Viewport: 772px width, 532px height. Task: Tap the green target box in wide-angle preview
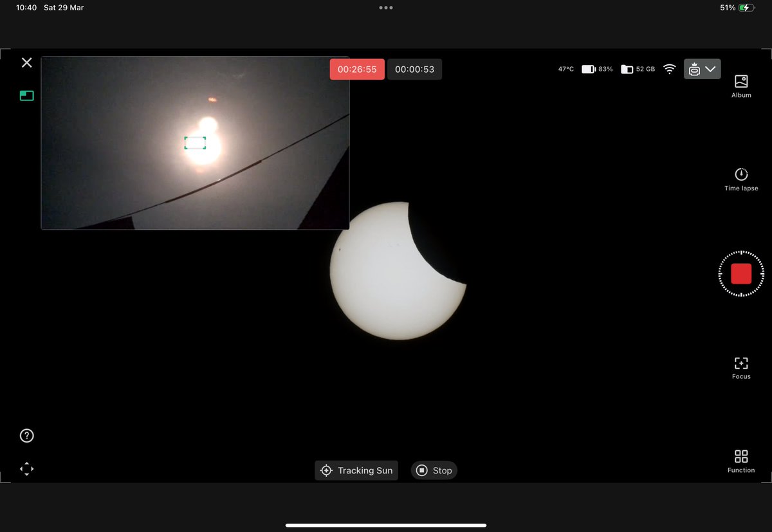click(195, 143)
